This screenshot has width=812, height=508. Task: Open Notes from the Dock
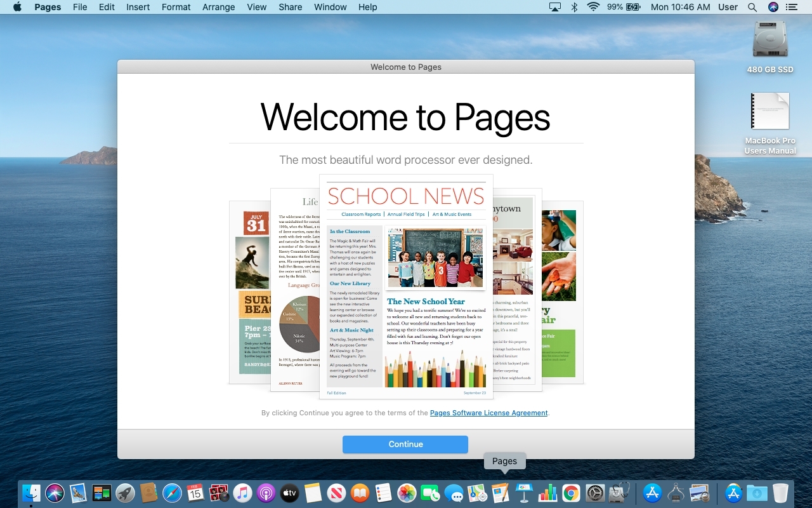click(x=313, y=493)
